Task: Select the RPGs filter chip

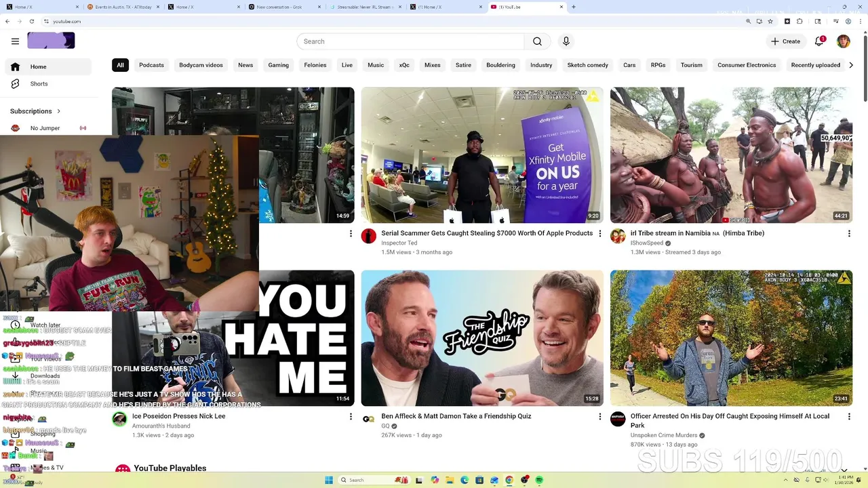Action: (658, 65)
